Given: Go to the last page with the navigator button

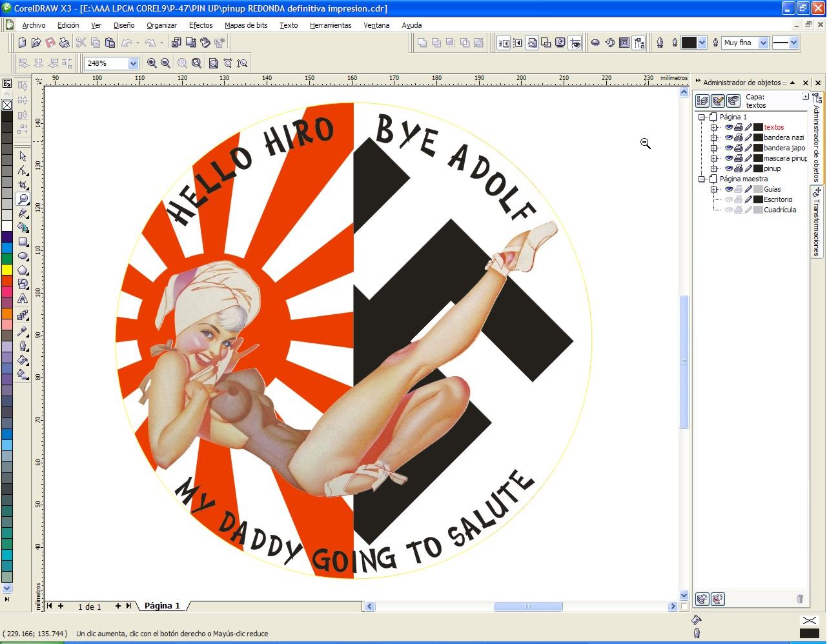Looking at the screenshot, I should tap(129, 606).
